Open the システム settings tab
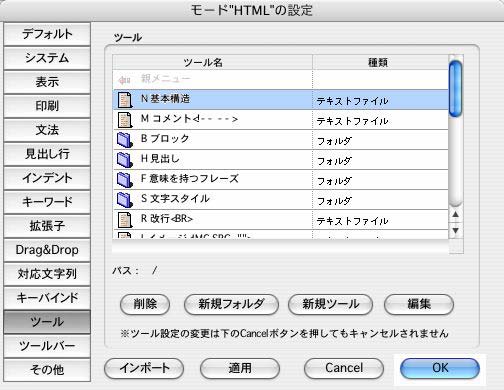The image size is (504, 390). pyautogui.click(x=47, y=58)
